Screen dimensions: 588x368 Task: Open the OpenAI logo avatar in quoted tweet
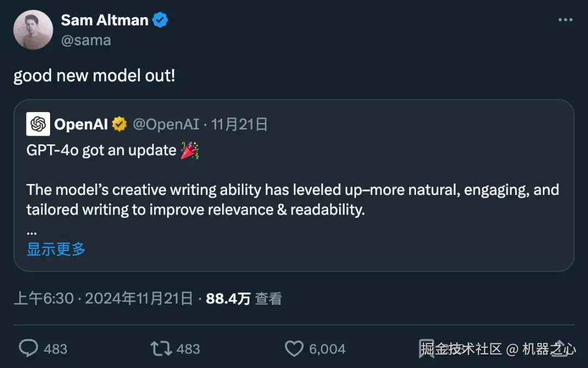click(x=38, y=125)
